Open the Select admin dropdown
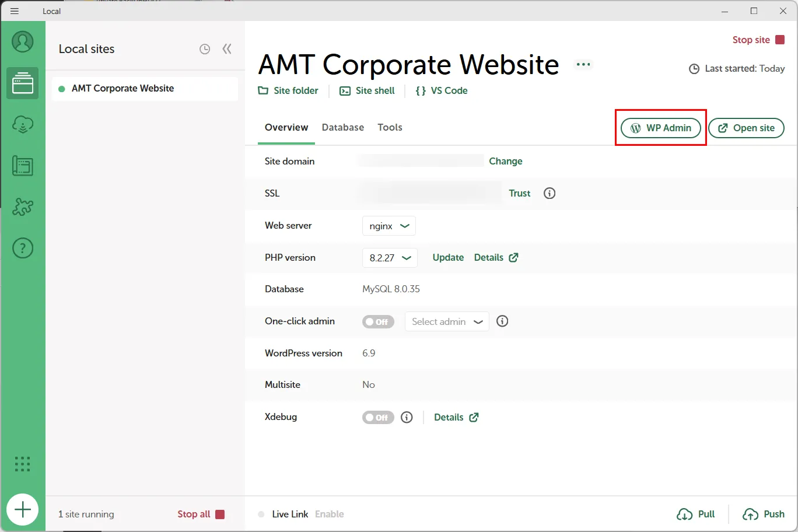The image size is (798, 532). pyautogui.click(x=447, y=321)
